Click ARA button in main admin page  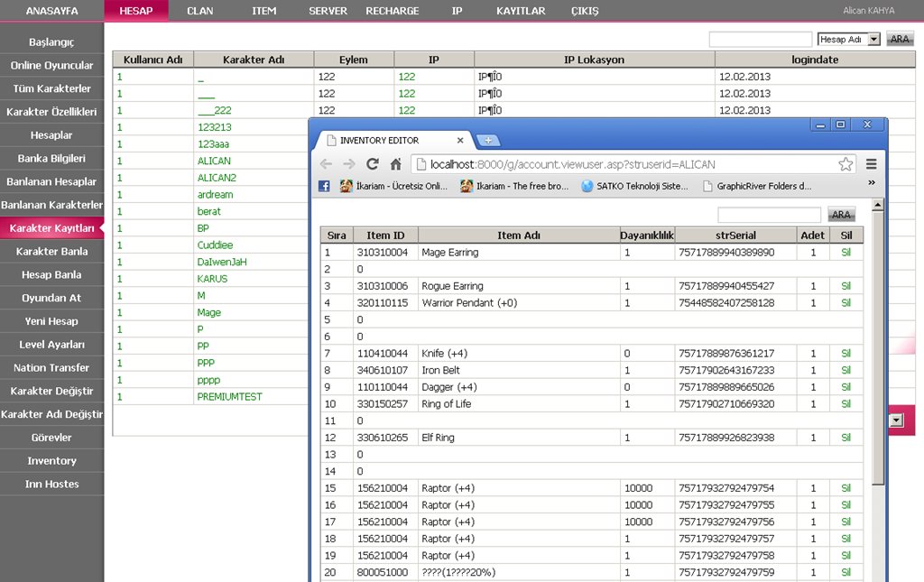[900, 39]
